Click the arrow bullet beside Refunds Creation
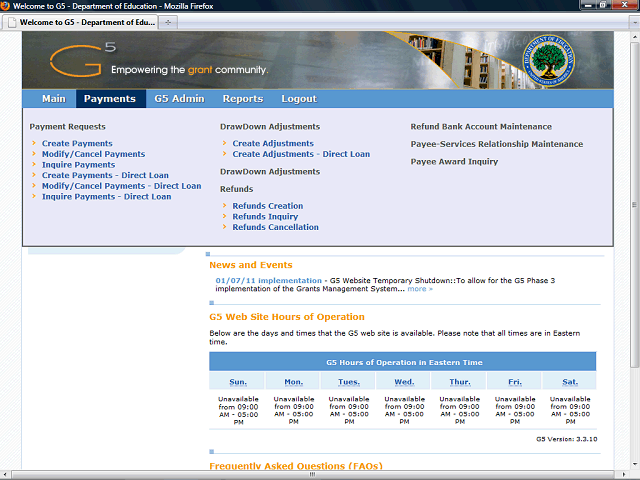Screen dimensions: 640x480 [x=225, y=206]
